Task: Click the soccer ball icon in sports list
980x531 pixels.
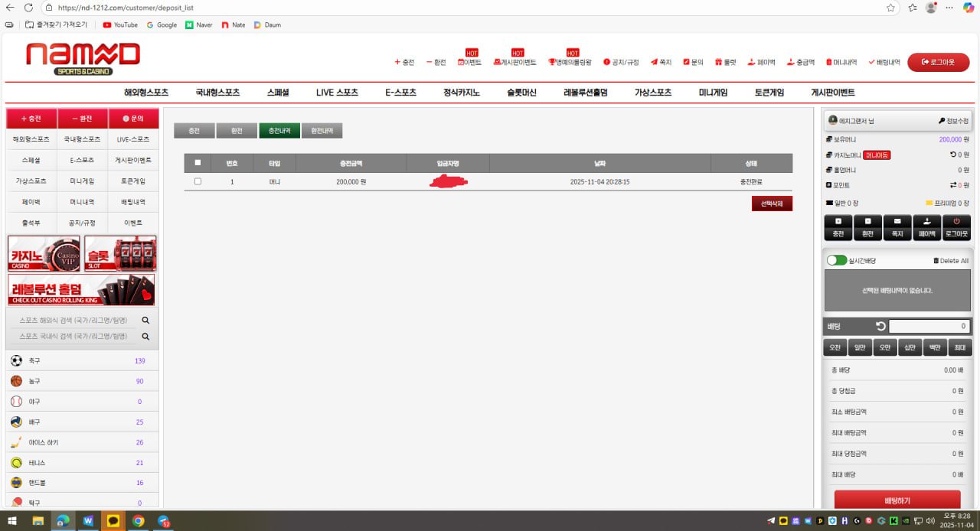Action: 16,360
